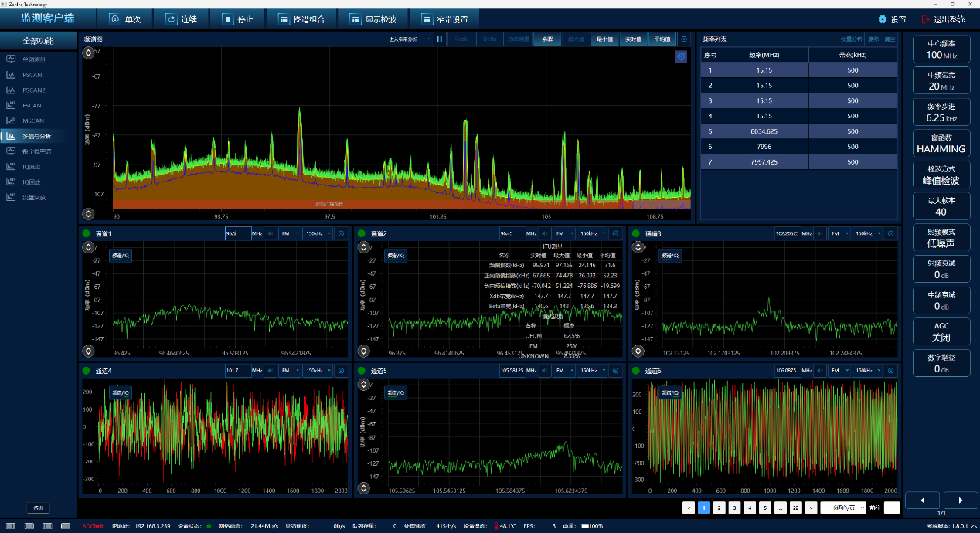Toggle 频谱/IQ view button in channel 4

tap(122, 392)
